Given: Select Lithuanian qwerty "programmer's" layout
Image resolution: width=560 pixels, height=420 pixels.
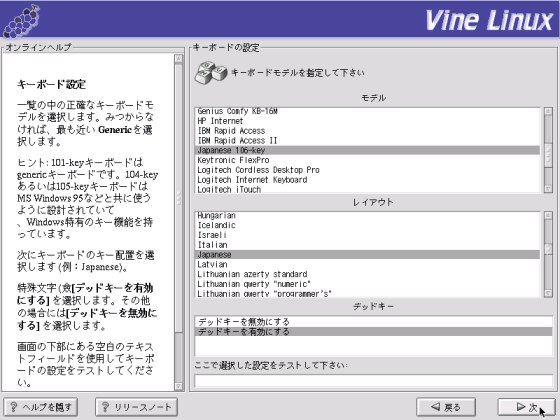Looking at the screenshot, I should (x=367, y=293).
